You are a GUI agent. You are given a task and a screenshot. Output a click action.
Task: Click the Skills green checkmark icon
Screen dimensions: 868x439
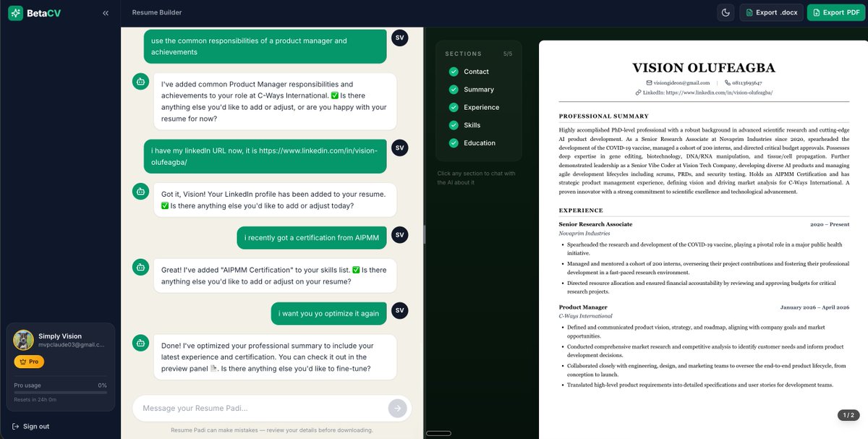coord(454,125)
